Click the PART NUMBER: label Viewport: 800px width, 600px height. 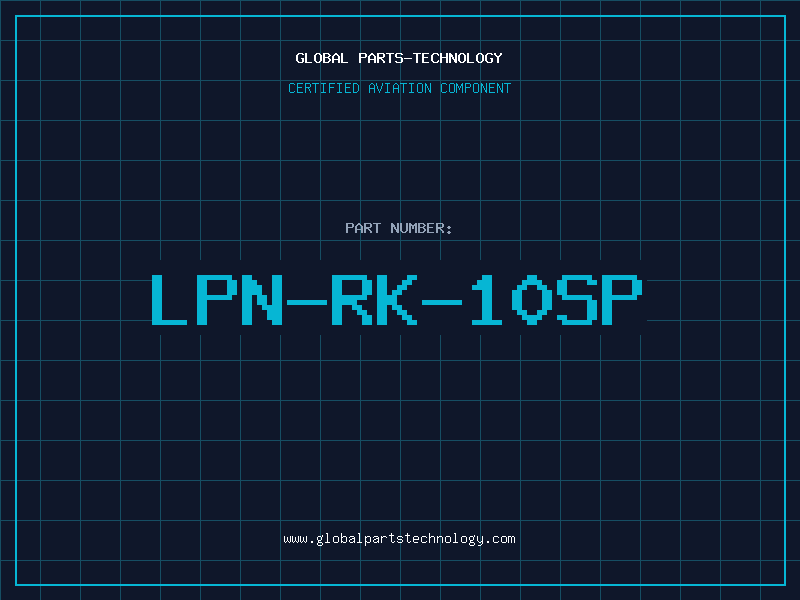(398, 228)
